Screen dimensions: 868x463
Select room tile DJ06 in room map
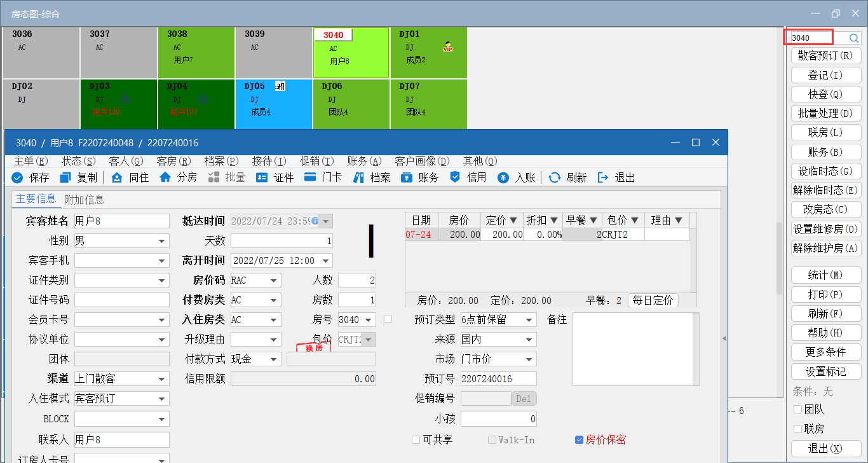tap(351, 104)
